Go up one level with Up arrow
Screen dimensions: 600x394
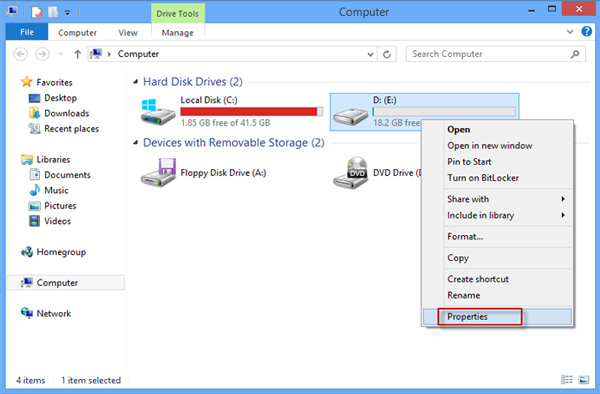point(77,54)
